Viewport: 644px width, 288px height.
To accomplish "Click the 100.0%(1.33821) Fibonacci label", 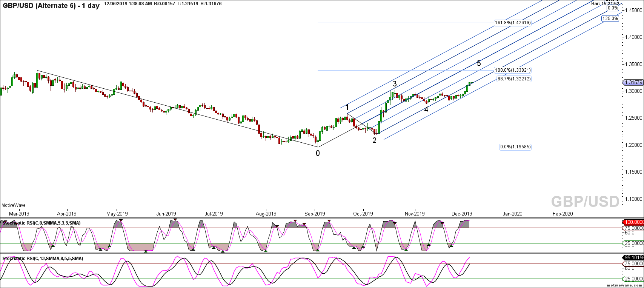I will pyautogui.click(x=512, y=70).
